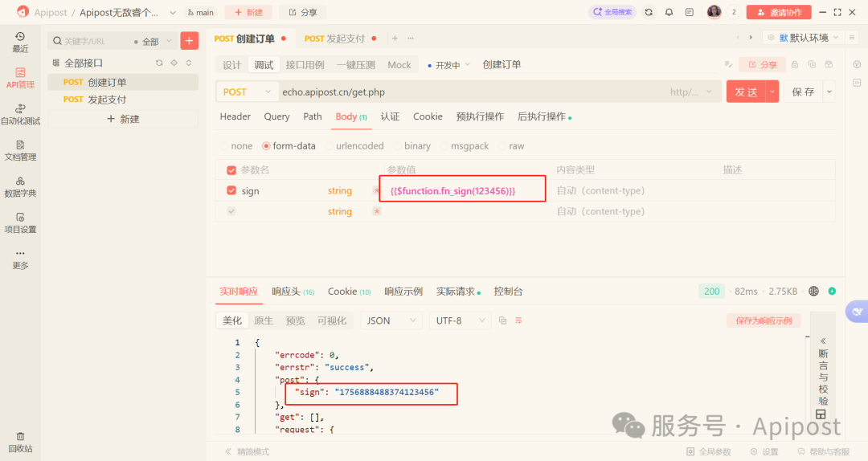868x461 pixels.
Task: Open the 控制台 console tab
Action: tap(508, 291)
